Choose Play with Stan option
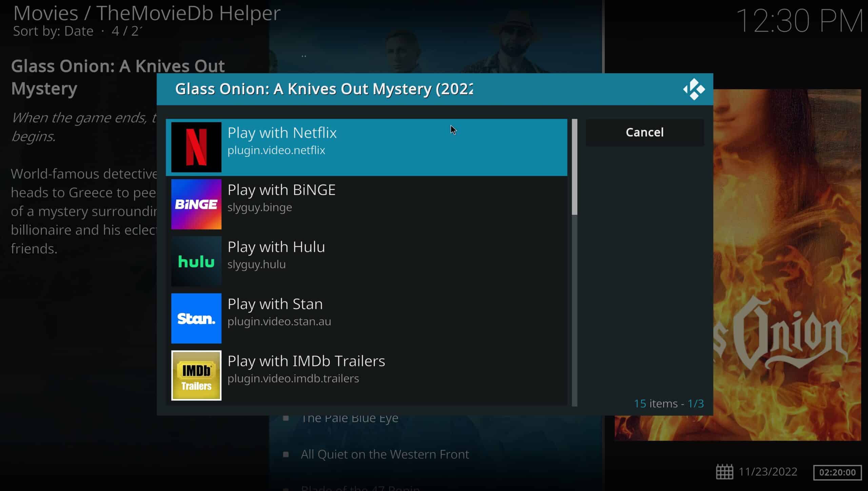The width and height of the screenshot is (868, 491). pyautogui.click(x=367, y=318)
